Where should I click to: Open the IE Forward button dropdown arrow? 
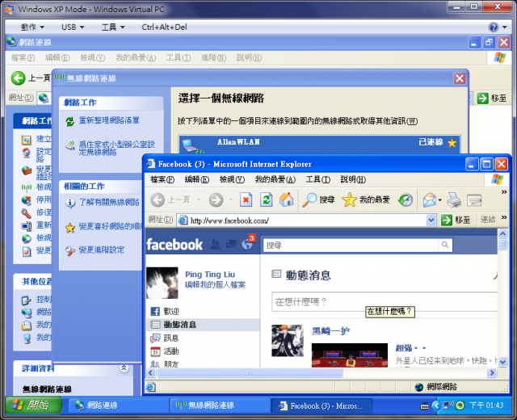tap(230, 199)
